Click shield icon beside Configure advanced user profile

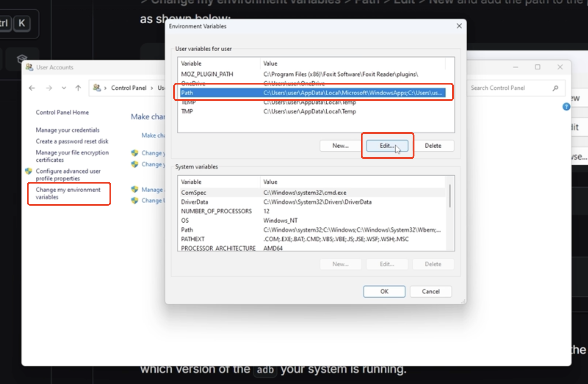29,171
